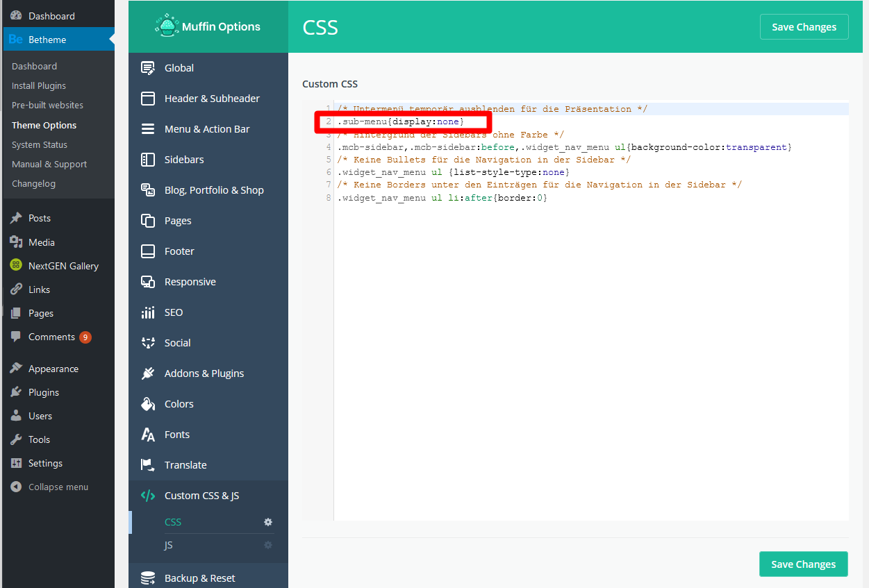Click the Responsive devices icon

(148, 282)
